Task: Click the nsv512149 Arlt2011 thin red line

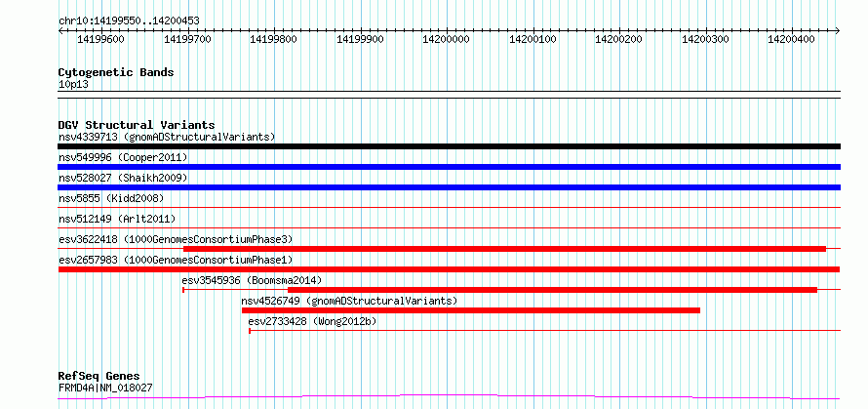Action: point(449,227)
